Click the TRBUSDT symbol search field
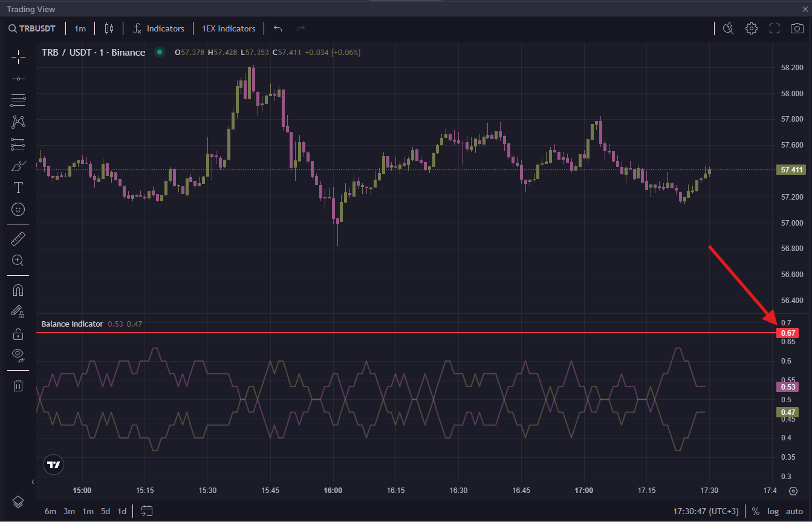This screenshot has width=812, height=522. (33, 28)
